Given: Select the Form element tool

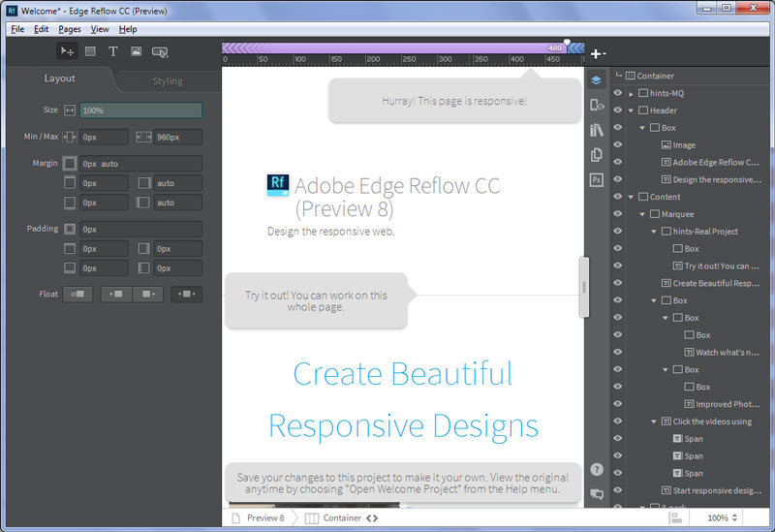Looking at the screenshot, I should pyautogui.click(x=160, y=52).
